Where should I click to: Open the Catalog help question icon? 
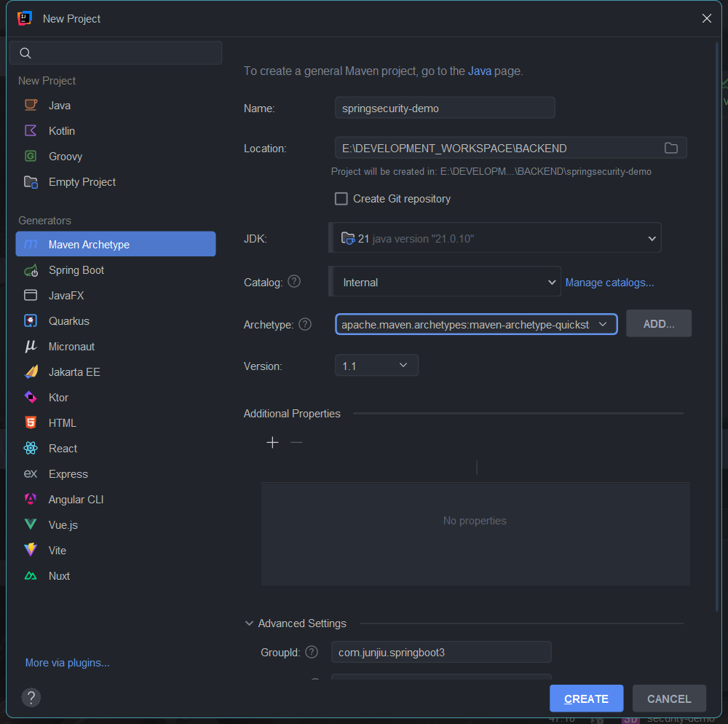pyautogui.click(x=294, y=281)
